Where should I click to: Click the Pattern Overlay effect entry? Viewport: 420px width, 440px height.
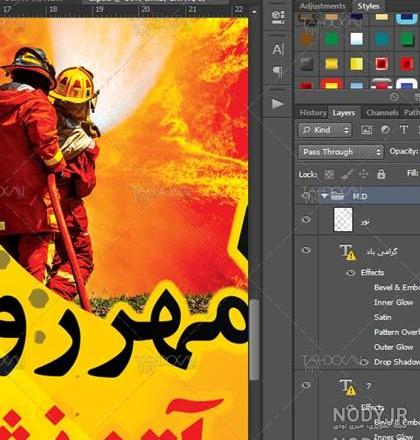(x=397, y=332)
